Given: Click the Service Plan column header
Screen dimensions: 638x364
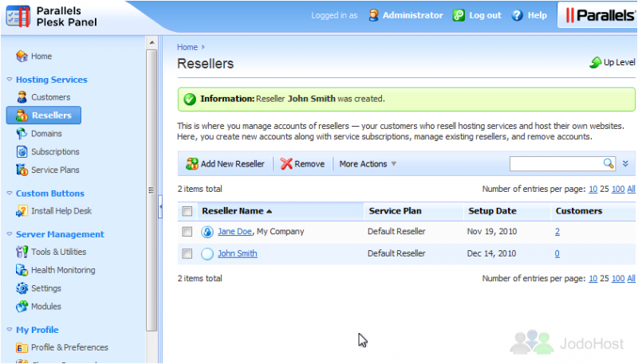Looking at the screenshot, I should pos(395,211).
